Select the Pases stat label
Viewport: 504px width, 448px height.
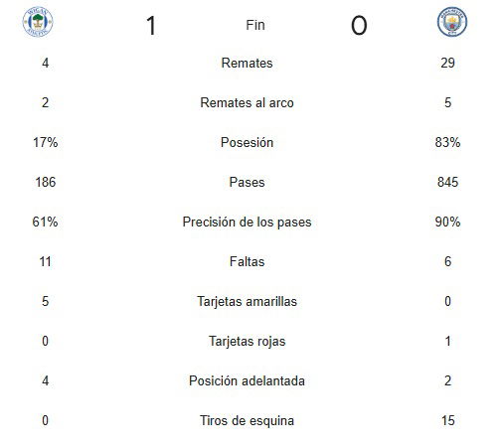247,182
